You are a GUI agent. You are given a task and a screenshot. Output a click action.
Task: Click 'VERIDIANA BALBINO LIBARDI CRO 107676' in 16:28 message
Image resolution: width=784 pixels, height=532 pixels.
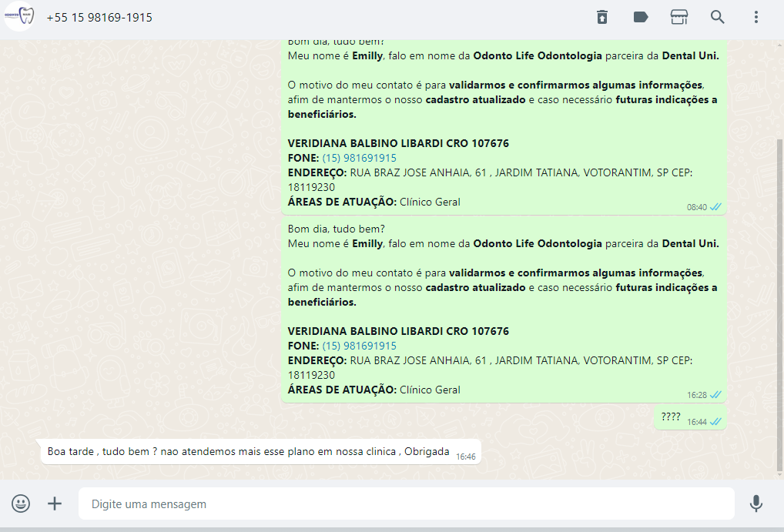(x=398, y=332)
